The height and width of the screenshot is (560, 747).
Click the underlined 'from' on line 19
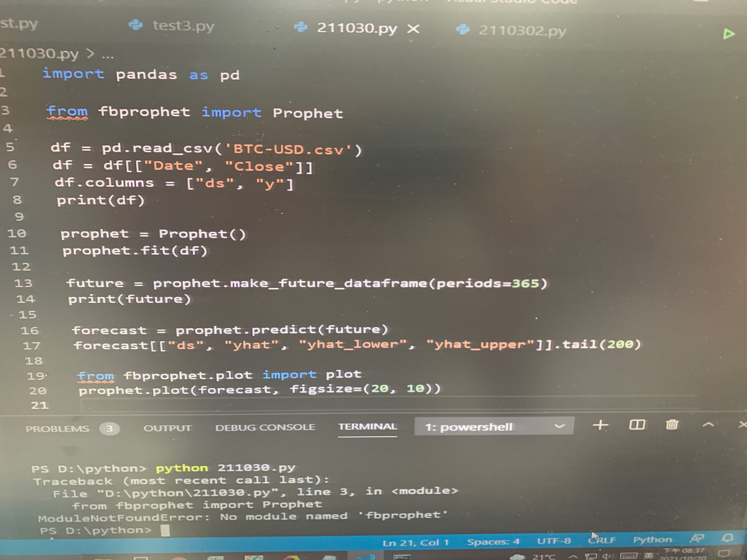(96, 376)
